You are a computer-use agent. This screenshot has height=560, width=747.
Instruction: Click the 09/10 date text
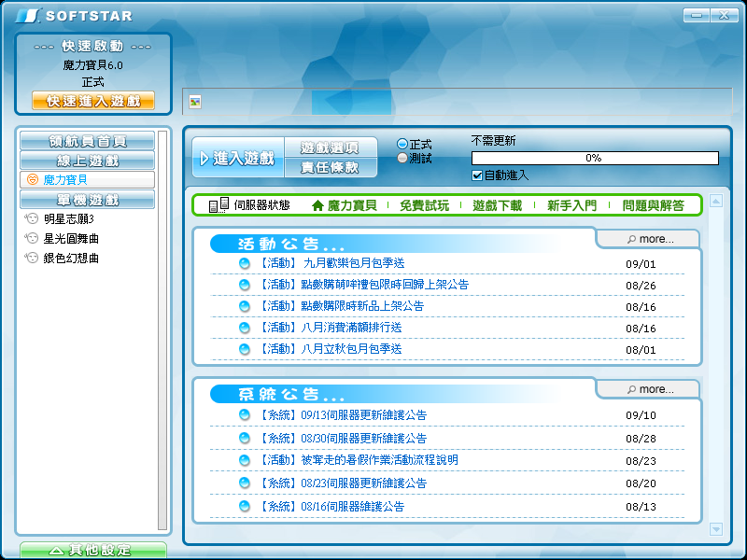coord(641,415)
